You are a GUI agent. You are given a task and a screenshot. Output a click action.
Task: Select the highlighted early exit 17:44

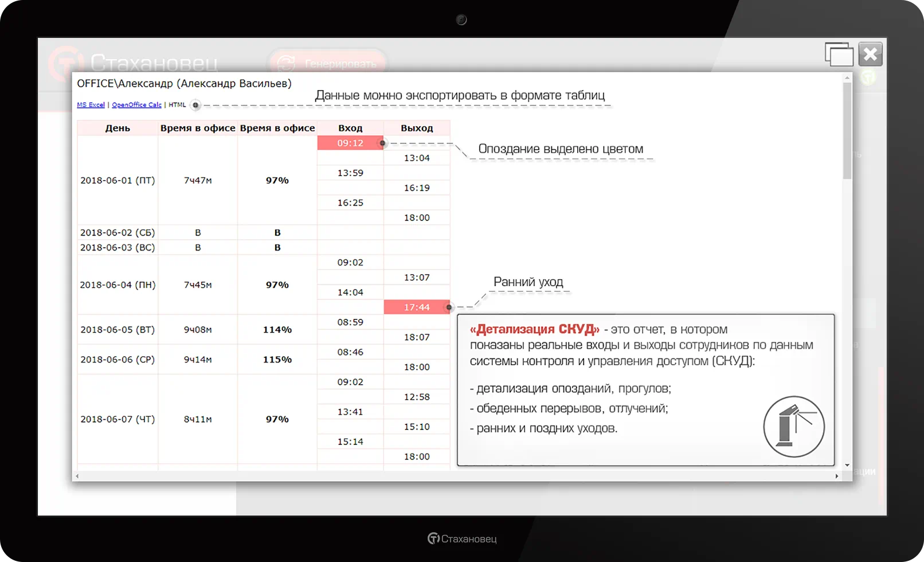coord(417,307)
